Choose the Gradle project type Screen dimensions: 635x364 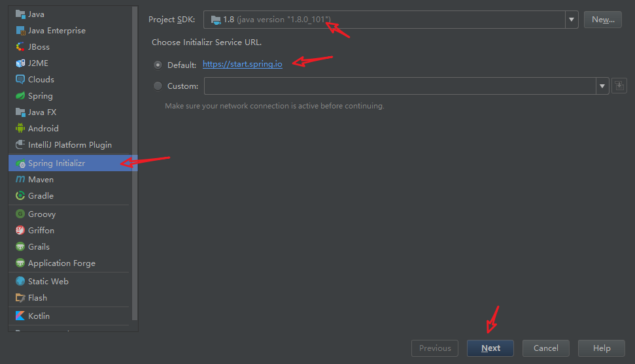70,195
